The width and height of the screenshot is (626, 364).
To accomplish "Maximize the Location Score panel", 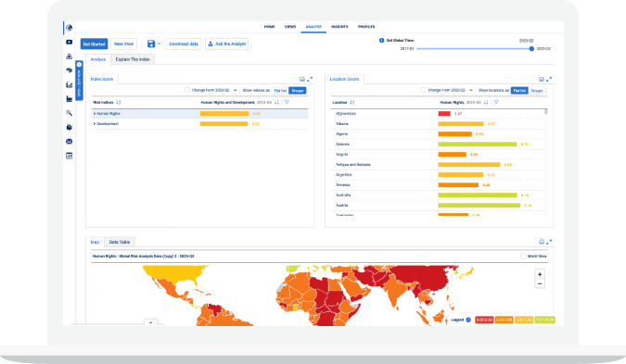I will coord(549,80).
